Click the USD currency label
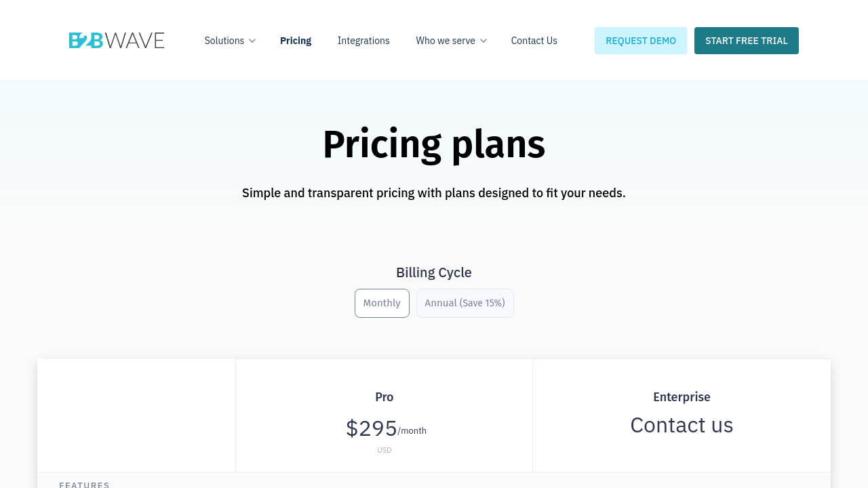This screenshot has width=868, height=488. point(384,450)
